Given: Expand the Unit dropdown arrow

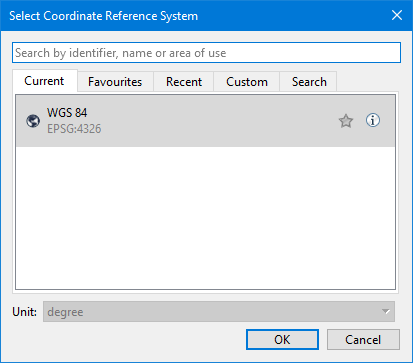Looking at the screenshot, I should (x=386, y=312).
